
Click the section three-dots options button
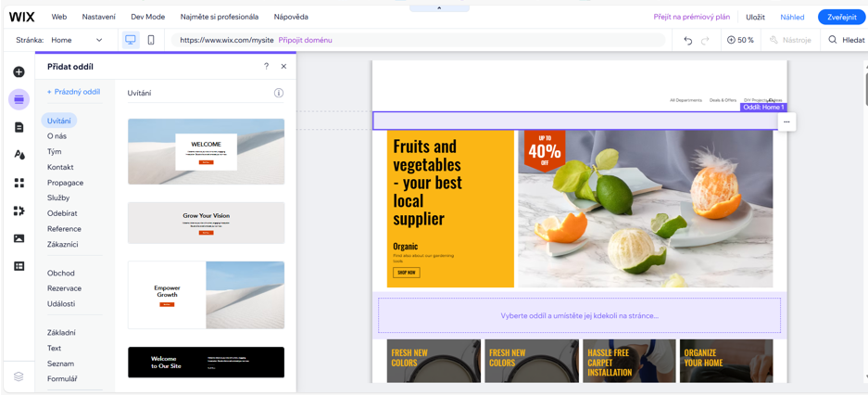click(786, 121)
